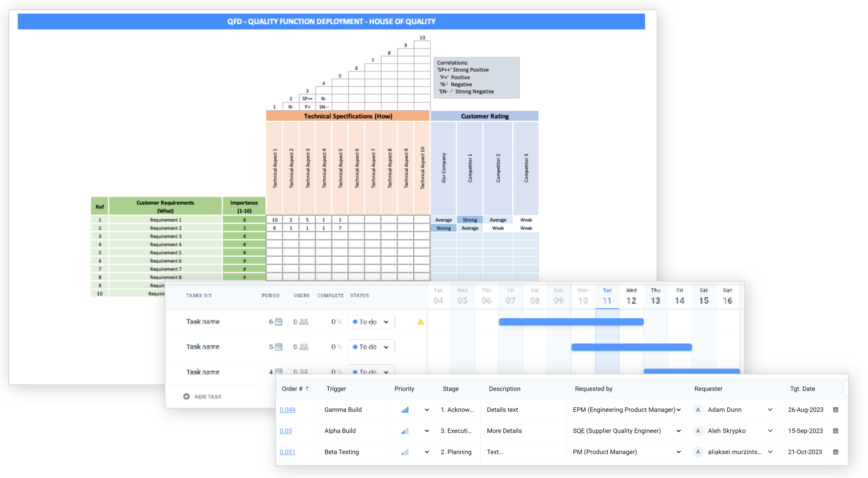Click calendar icon beside 21-Oct-2023 date
This screenshot has width=868, height=478.
tap(836, 452)
